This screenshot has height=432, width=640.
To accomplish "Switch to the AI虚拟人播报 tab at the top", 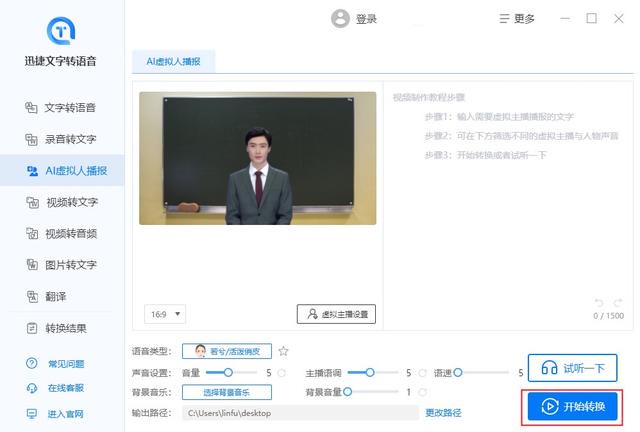I will click(x=173, y=62).
